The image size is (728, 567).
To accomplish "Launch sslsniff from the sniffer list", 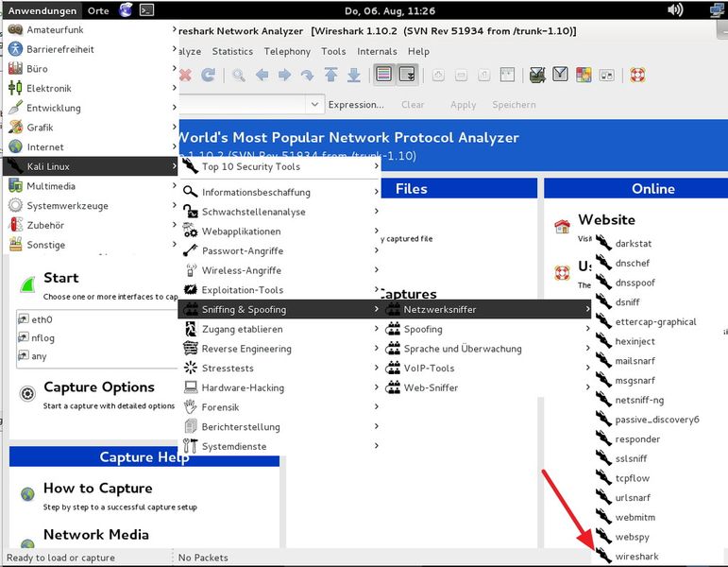I will click(631, 458).
